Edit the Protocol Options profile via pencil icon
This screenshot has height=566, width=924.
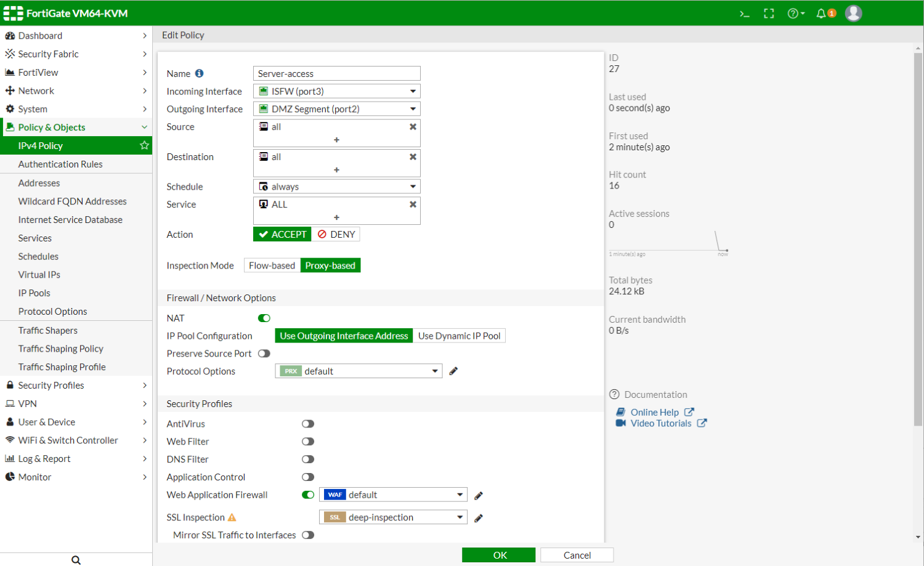click(x=453, y=371)
